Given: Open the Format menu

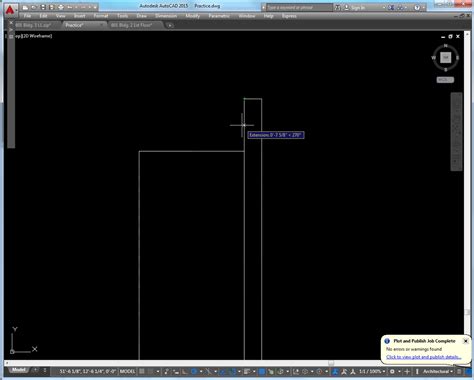Looking at the screenshot, I should point(101,16).
